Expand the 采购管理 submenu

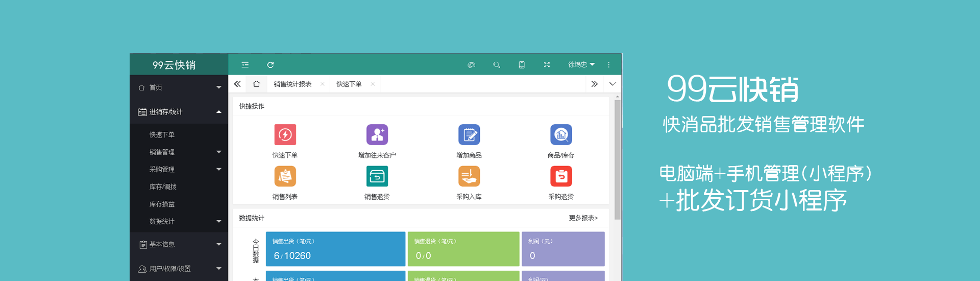pyautogui.click(x=179, y=169)
